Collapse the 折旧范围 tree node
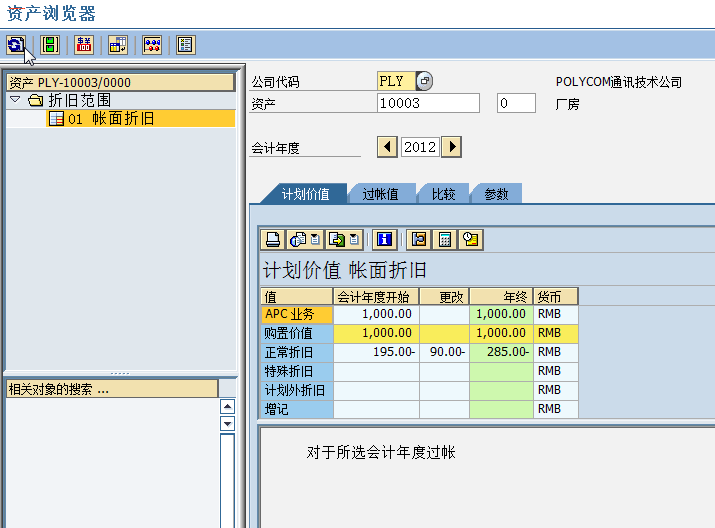Image resolution: width=715 pixels, height=528 pixels. [15, 99]
